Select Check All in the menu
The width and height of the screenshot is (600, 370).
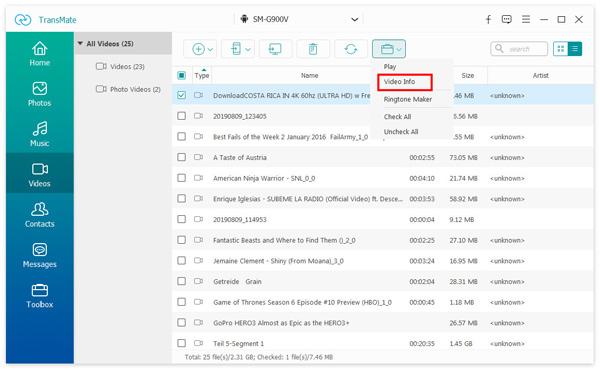click(x=397, y=117)
